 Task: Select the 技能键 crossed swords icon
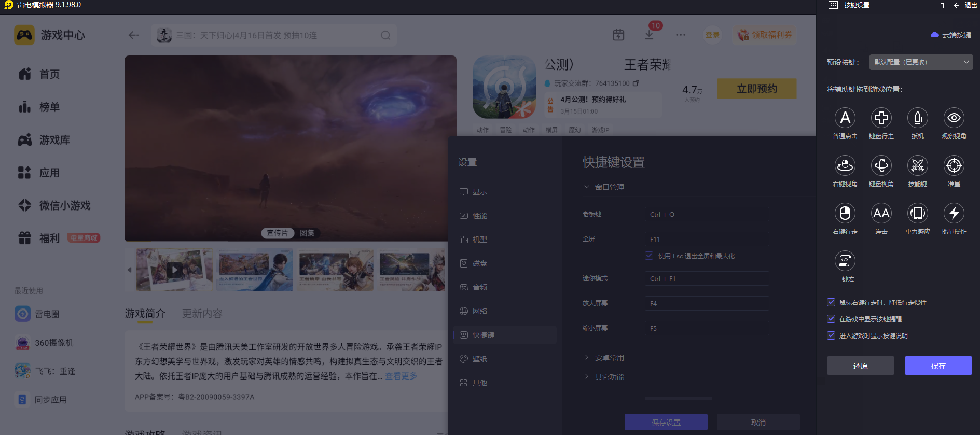tap(917, 166)
